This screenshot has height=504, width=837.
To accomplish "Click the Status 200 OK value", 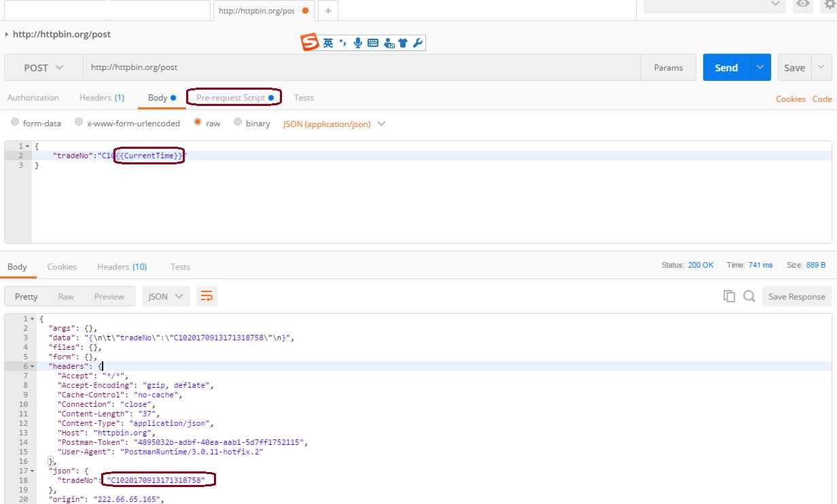I will [x=700, y=265].
